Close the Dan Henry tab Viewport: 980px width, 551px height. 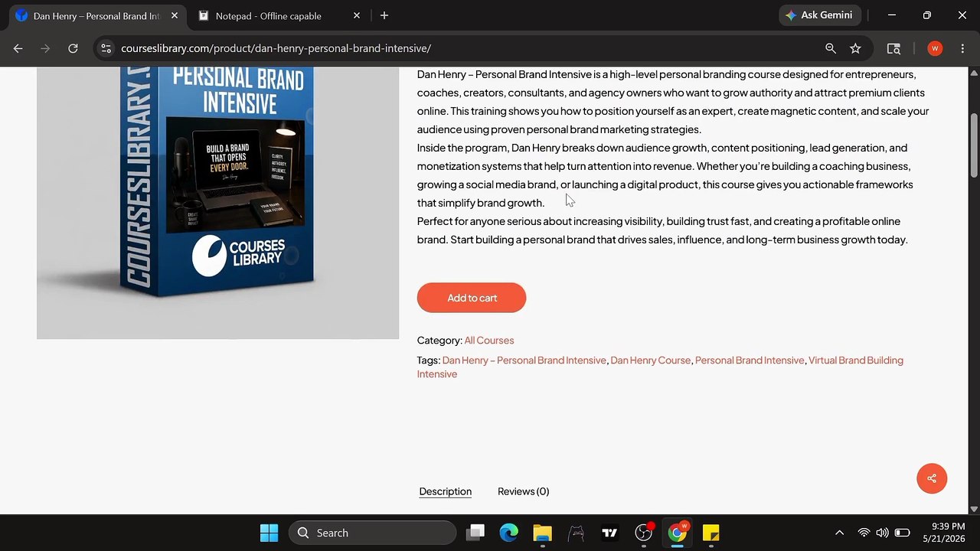tap(174, 15)
